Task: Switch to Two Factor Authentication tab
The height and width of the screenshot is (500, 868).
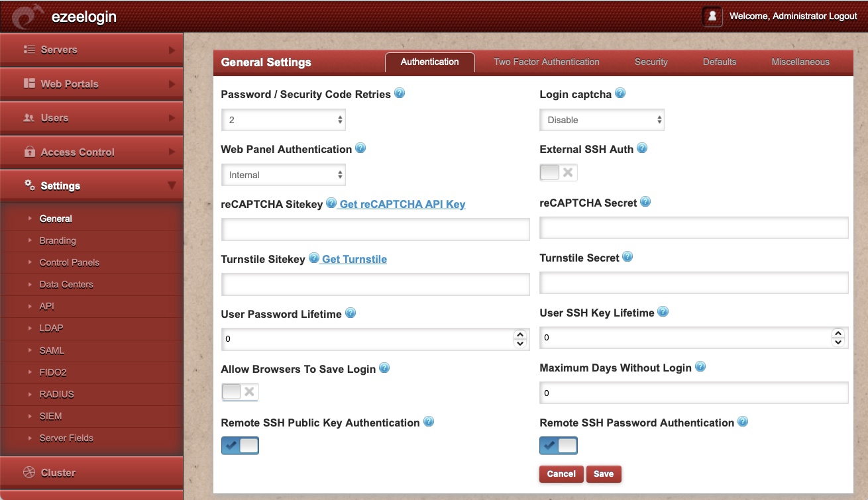Action: (x=547, y=62)
